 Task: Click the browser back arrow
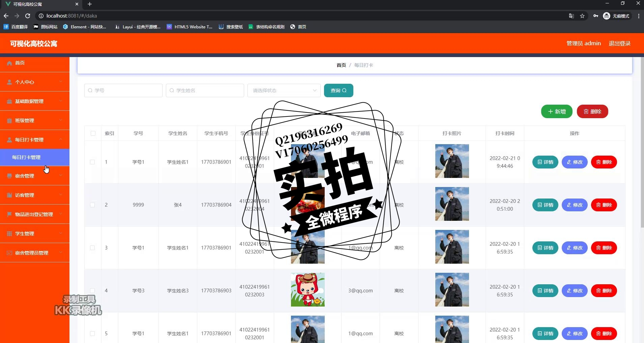[x=6, y=16]
